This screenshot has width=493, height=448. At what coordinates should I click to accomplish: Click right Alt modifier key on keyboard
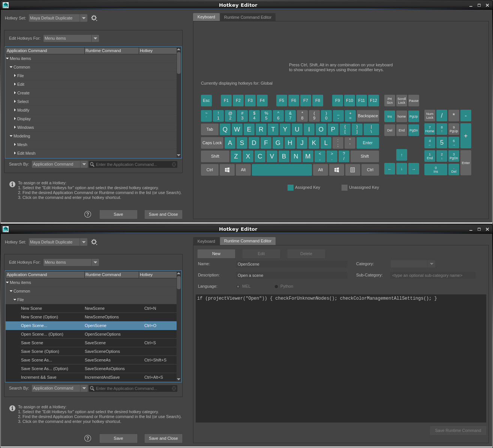[321, 170]
